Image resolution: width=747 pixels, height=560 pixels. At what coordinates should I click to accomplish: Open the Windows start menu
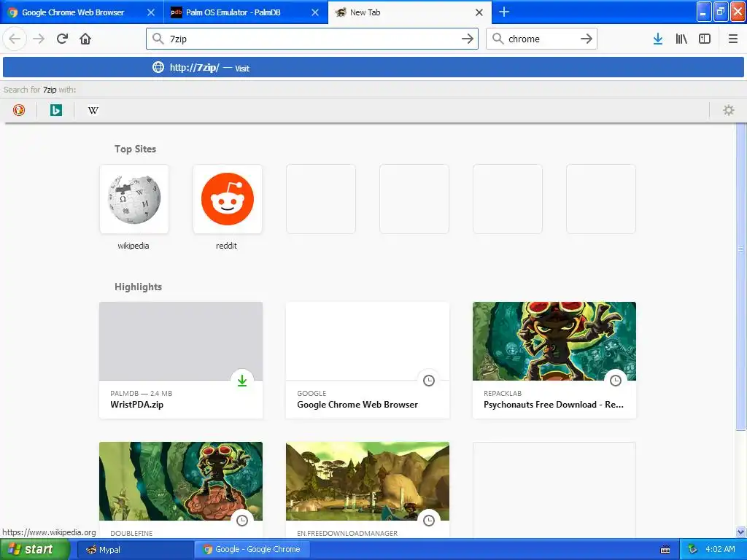pyautogui.click(x=35, y=550)
